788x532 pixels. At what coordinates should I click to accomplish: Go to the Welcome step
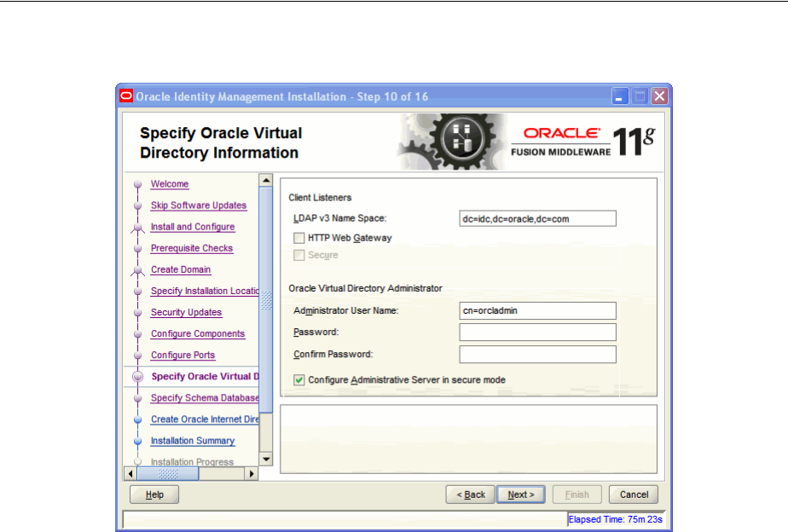pyautogui.click(x=170, y=184)
